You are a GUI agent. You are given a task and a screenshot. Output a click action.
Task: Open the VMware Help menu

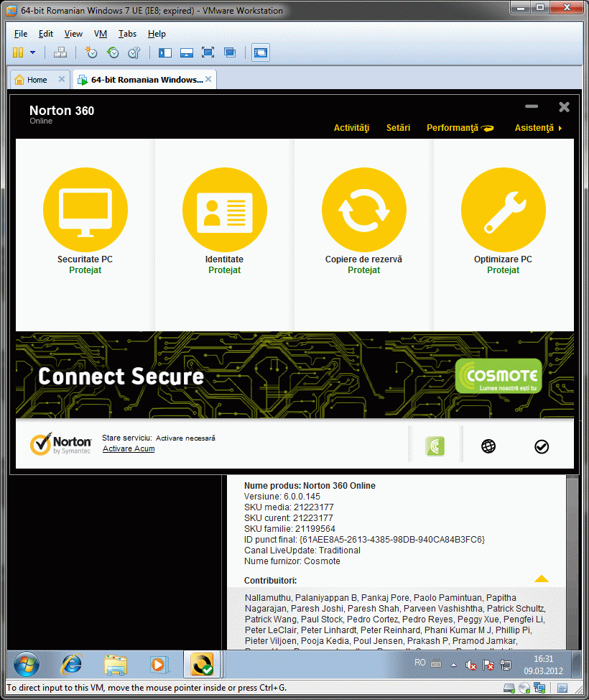click(157, 34)
